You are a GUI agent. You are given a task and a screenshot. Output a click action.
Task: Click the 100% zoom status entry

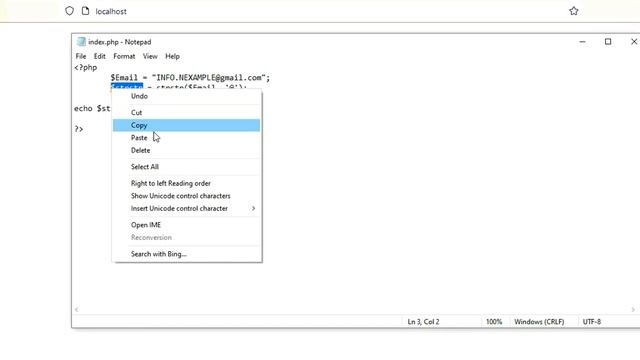pos(494,322)
